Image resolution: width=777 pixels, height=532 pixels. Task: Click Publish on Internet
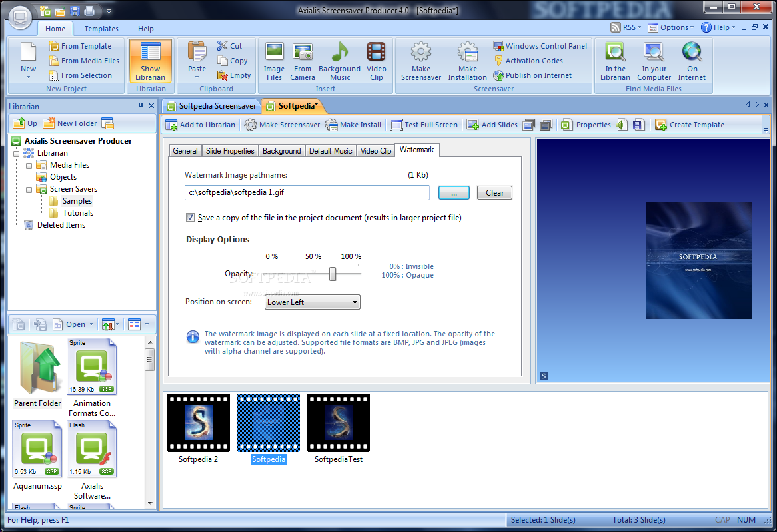tap(532, 75)
